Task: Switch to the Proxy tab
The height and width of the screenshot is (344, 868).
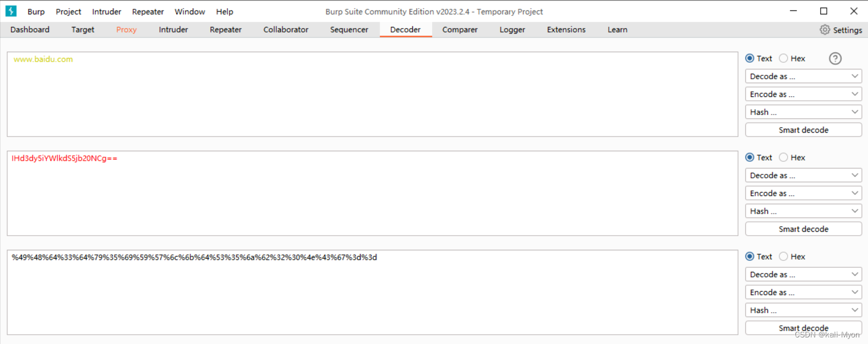Action: click(126, 30)
